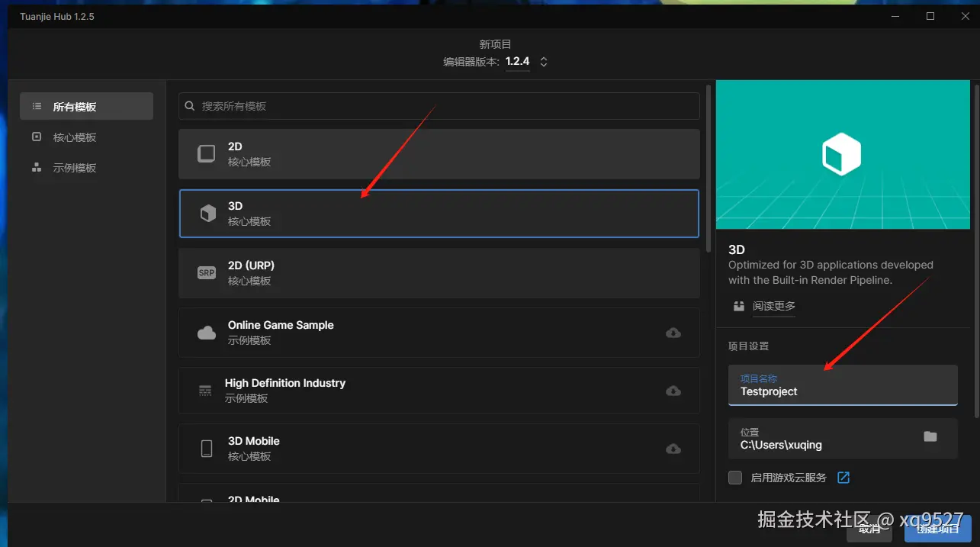980x547 pixels.
Task: Click the phone icon of 3D Mobile
Action: 207,449
